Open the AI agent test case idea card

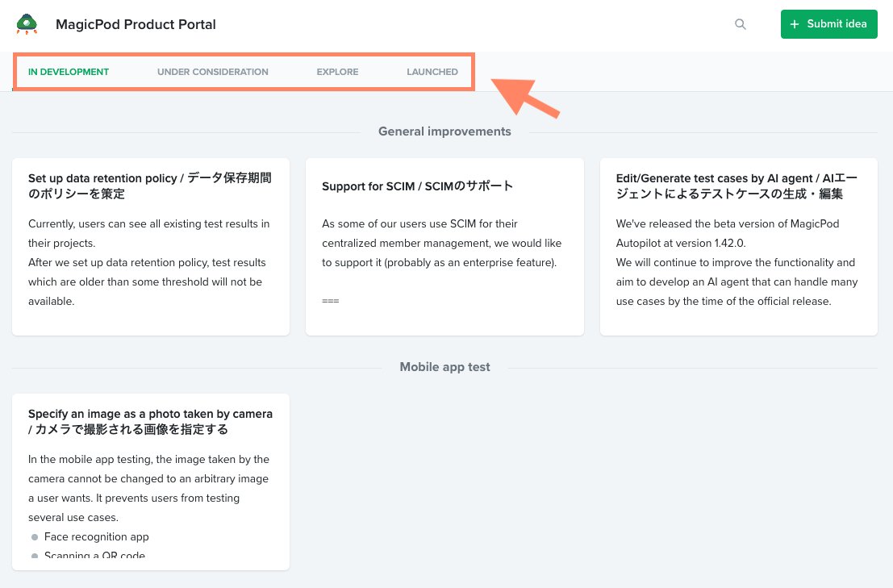738,246
